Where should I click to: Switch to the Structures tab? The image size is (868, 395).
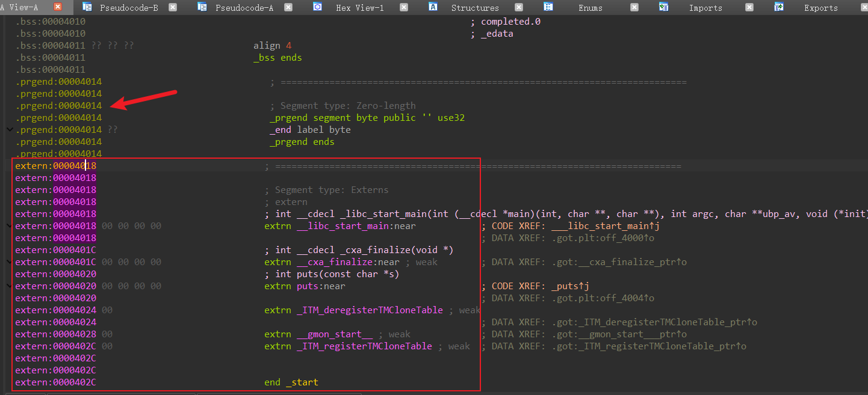point(474,8)
